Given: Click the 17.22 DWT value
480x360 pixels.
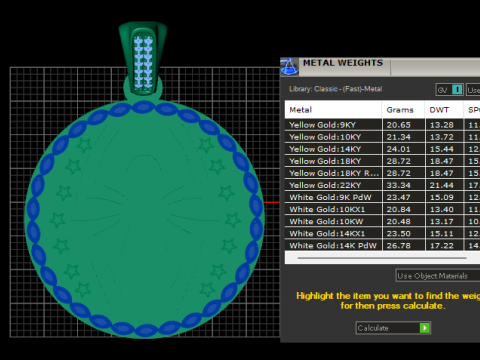Looking at the screenshot, I should click(442, 246).
